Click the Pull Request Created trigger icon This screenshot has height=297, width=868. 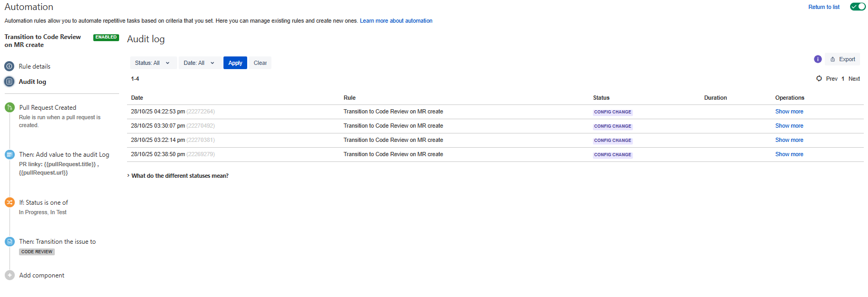pyautogui.click(x=9, y=108)
